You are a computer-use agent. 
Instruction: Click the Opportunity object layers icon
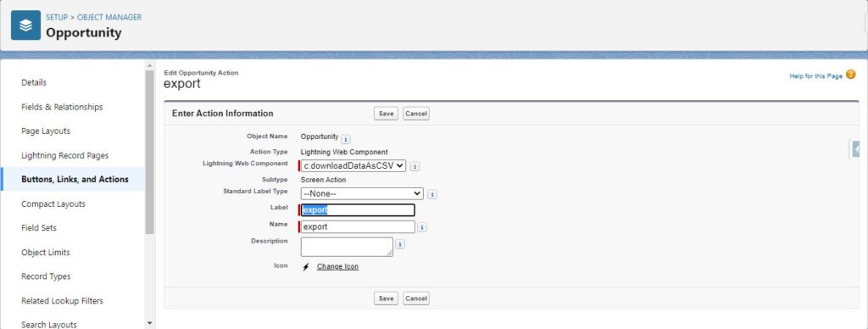pos(26,25)
